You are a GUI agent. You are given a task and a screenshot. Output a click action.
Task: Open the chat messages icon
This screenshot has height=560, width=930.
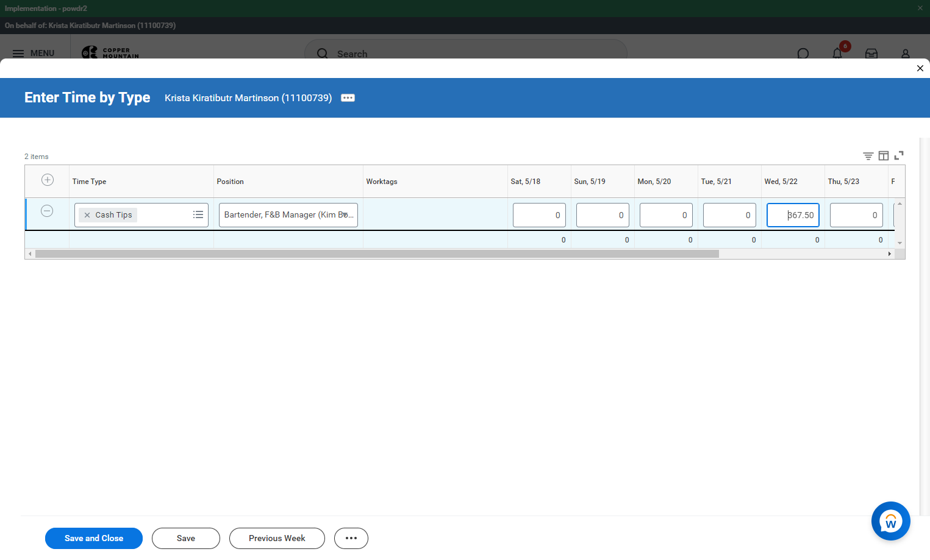pyautogui.click(x=803, y=54)
